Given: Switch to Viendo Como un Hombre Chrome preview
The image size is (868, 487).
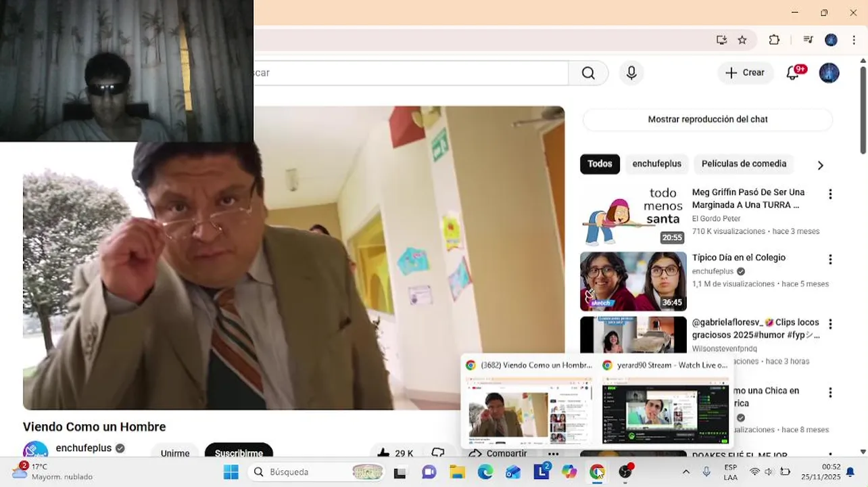Looking at the screenshot, I should [x=529, y=402].
